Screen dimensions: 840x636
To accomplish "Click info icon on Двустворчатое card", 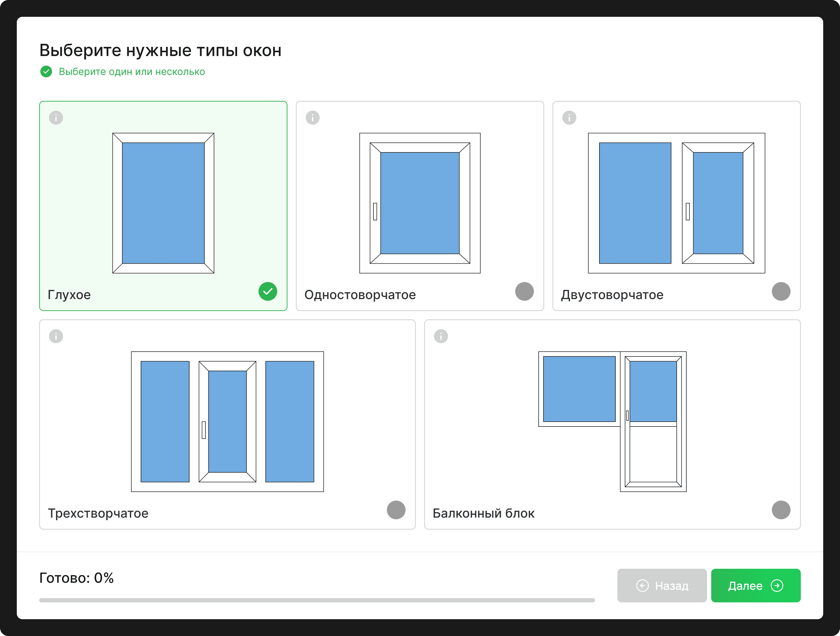I will pyautogui.click(x=569, y=117).
